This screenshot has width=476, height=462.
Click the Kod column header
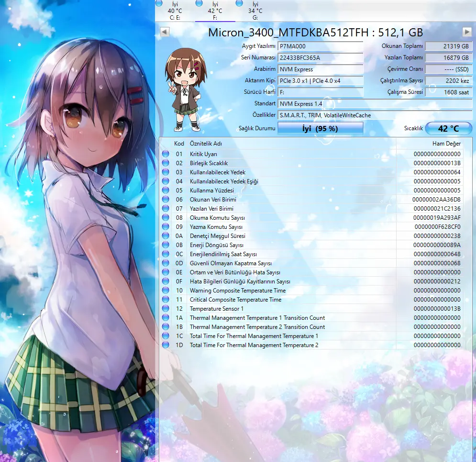tap(179, 143)
